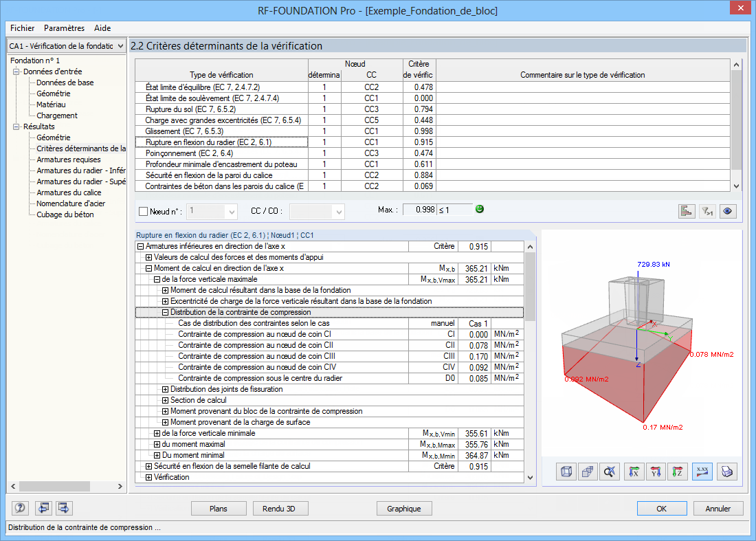Open the Nœud number dropdown
756x541 pixels.
(232, 212)
